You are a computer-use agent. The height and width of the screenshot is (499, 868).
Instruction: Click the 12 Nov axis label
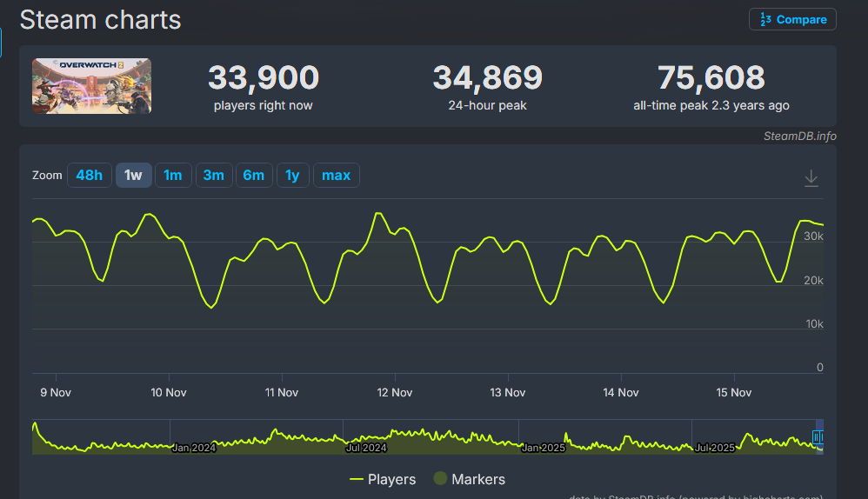tap(395, 392)
